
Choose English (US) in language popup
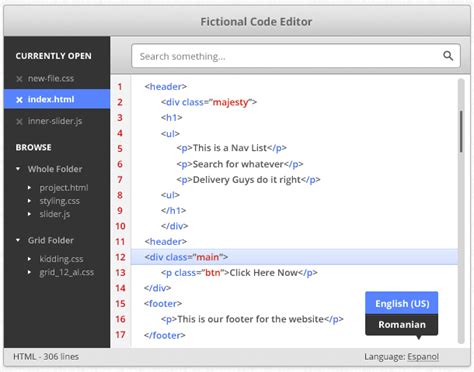402,303
